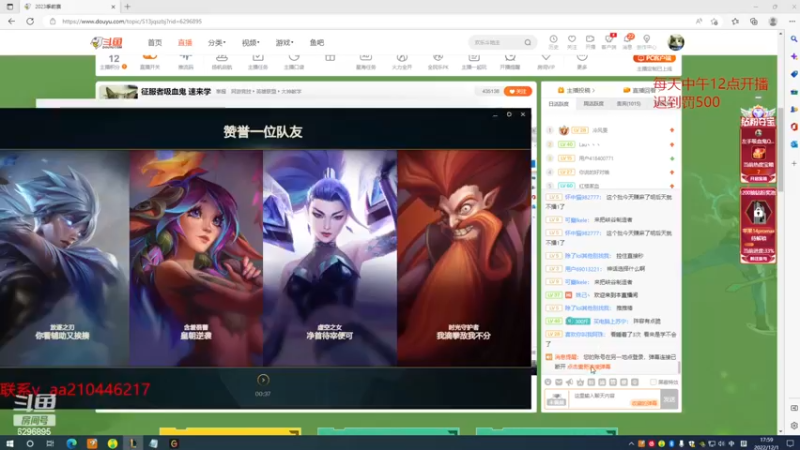Toggle the 屏蔽特效 checkbox
Image resolution: width=800 pixels, height=450 pixels.
(x=653, y=382)
